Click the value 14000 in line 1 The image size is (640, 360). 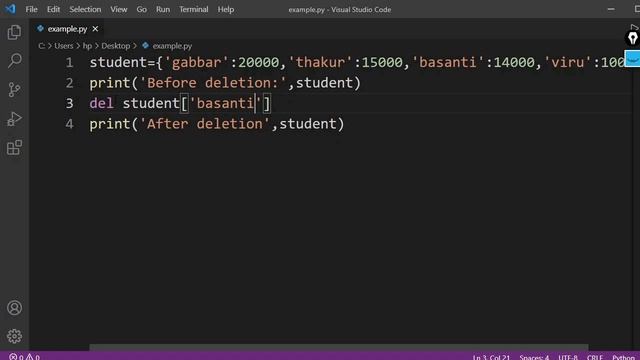(x=514, y=62)
